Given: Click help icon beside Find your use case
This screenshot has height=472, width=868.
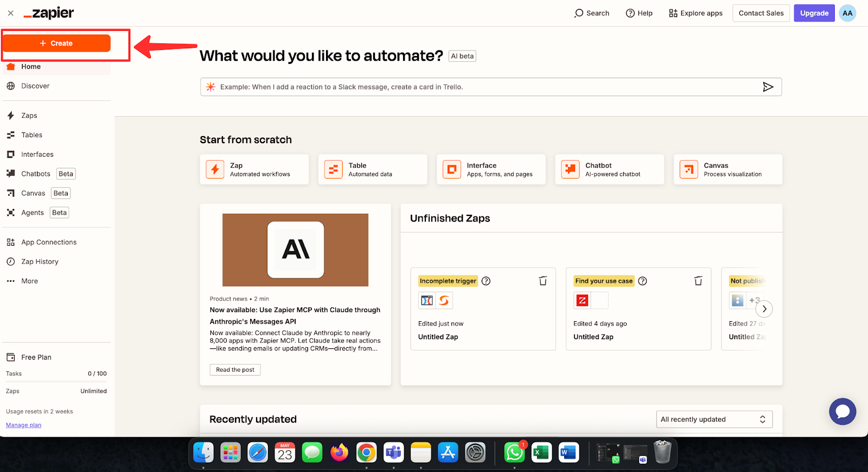Looking at the screenshot, I should click(642, 281).
